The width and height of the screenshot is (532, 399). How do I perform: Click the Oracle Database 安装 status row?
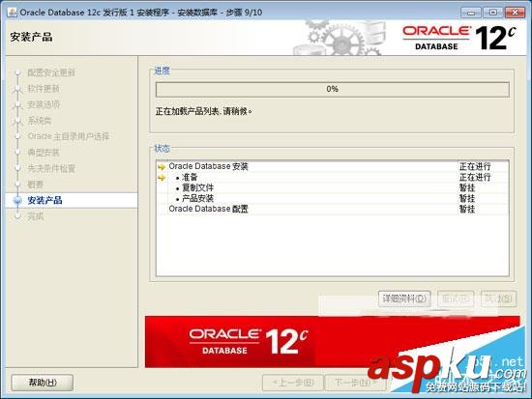(x=333, y=166)
